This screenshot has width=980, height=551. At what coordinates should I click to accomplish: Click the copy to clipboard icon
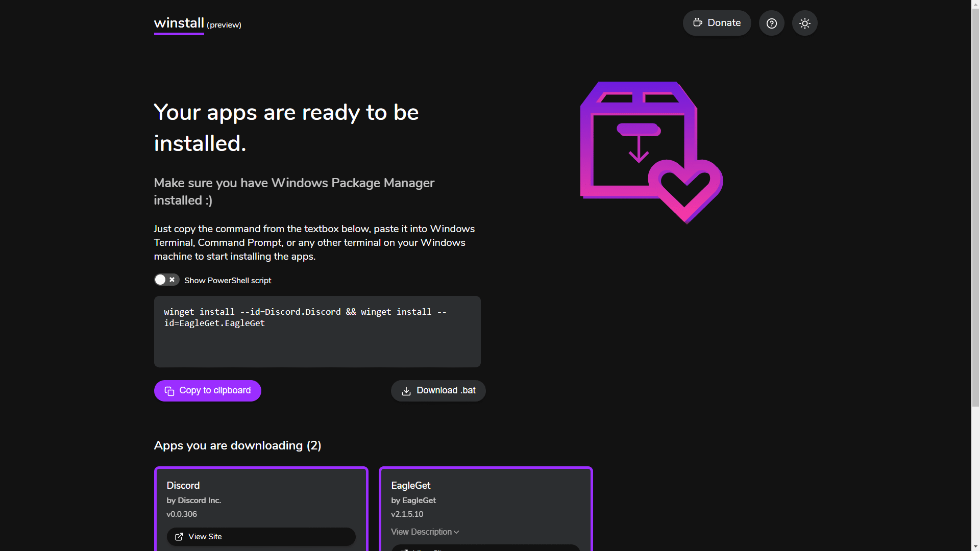pyautogui.click(x=169, y=390)
